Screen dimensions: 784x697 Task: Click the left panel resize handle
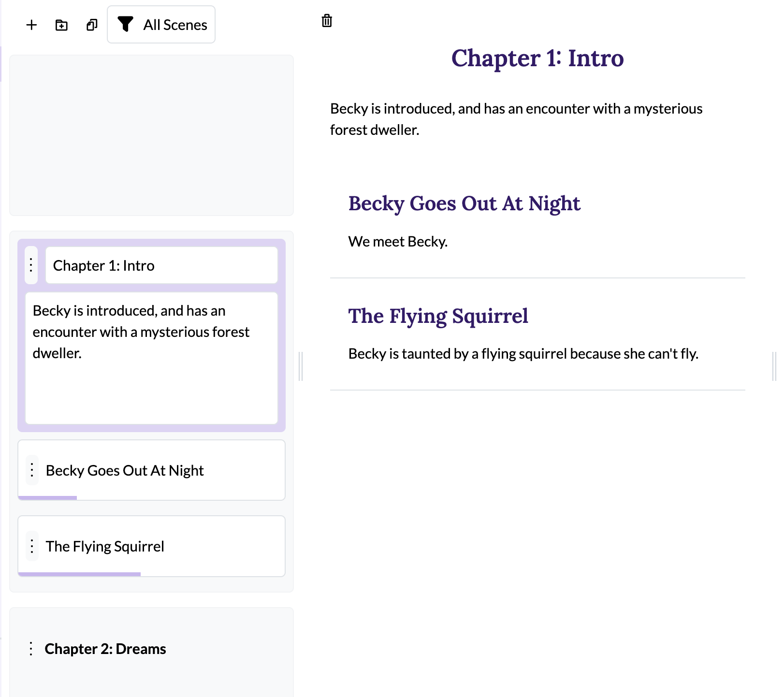[x=301, y=366]
